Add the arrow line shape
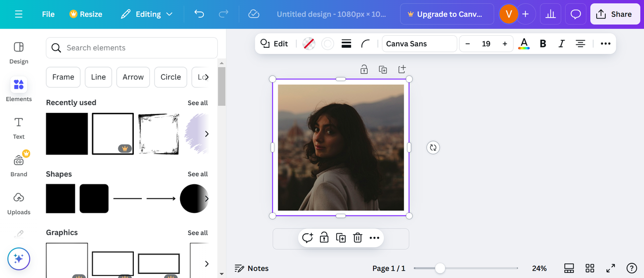 click(x=161, y=198)
